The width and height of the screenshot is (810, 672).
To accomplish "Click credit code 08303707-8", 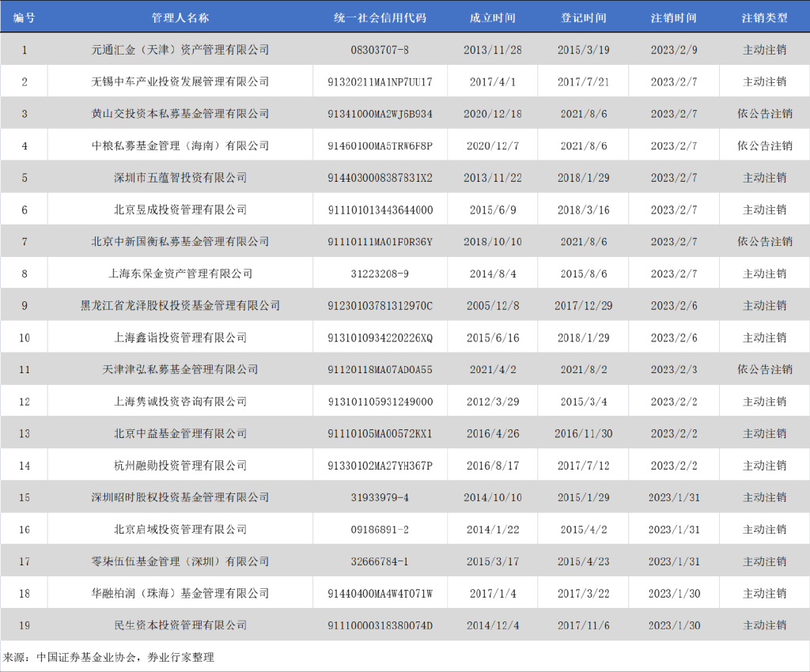I will click(x=380, y=50).
